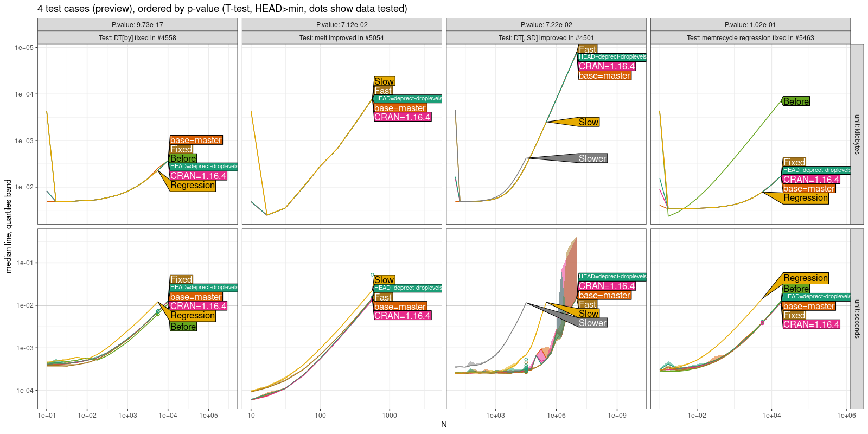Viewport: 868px width, 434px height.
Task: Click 'Regression' label in memrecycle seconds panel
Action: (x=806, y=278)
